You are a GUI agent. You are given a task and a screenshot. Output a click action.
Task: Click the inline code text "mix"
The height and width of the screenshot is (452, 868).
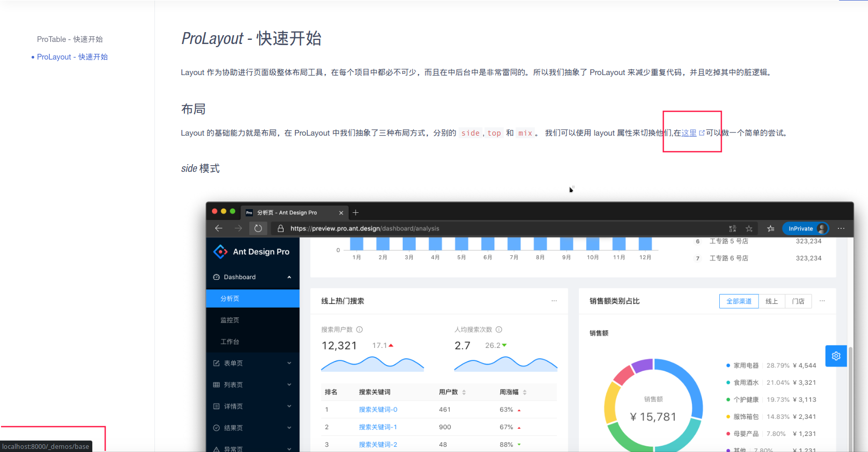pos(525,133)
